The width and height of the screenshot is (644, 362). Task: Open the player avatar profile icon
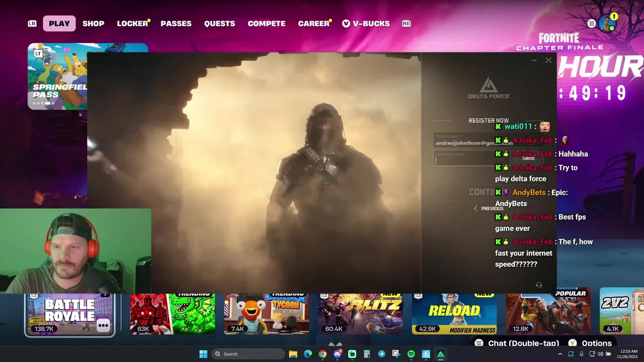pyautogui.click(x=607, y=23)
